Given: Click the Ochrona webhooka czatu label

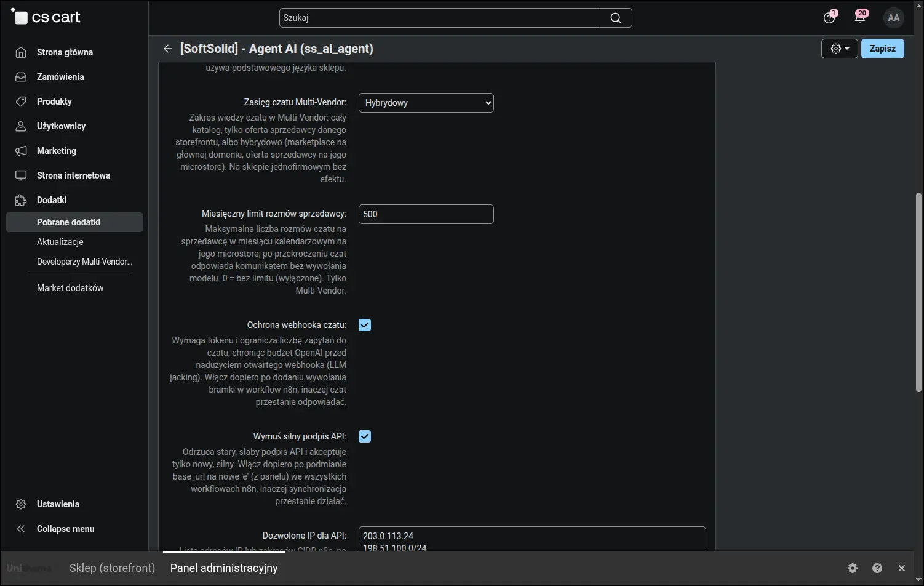Looking at the screenshot, I should click(x=297, y=325).
